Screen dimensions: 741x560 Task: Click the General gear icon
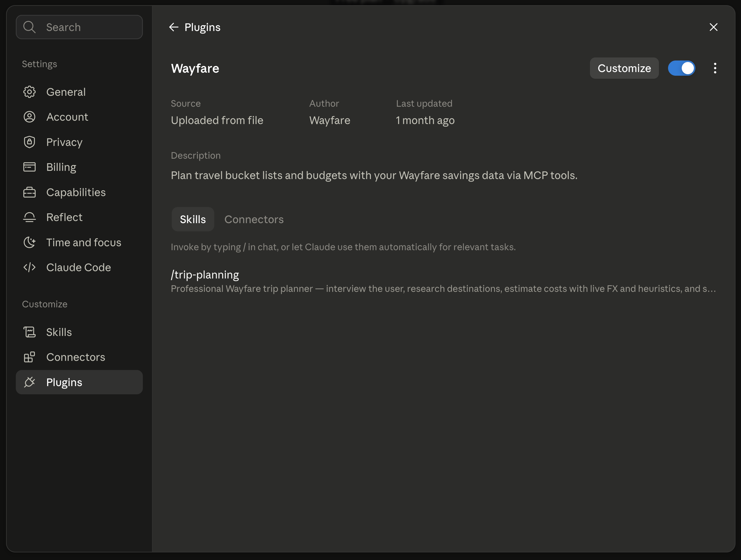(x=29, y=92)
